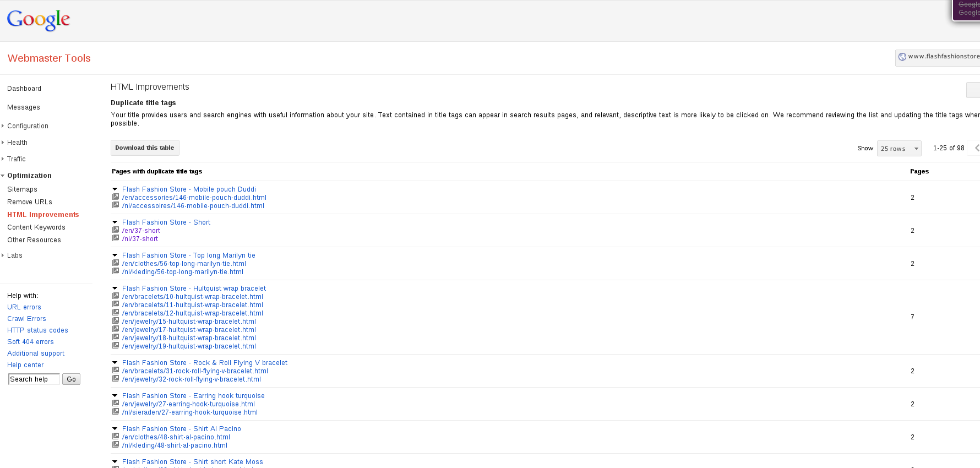The width and height of the screenshot is (980, 468).
Task: Open Messages in the sidebar
Action: [x=24, y=107]
